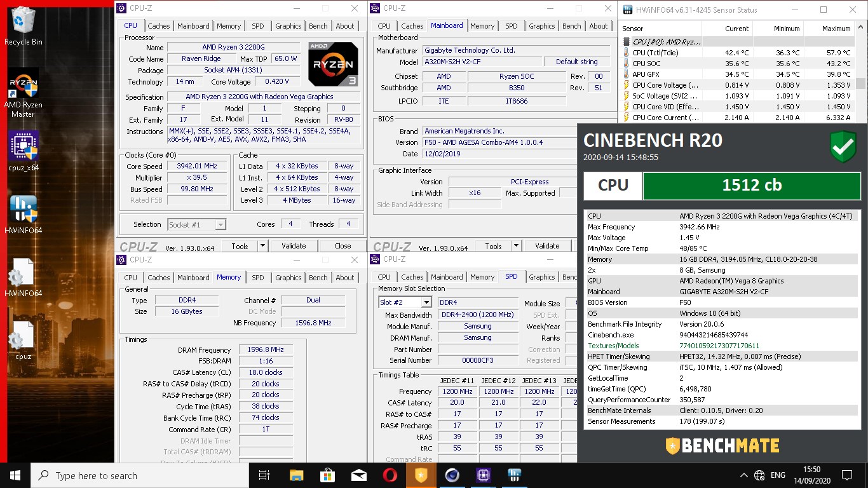Click Validate in the Mainboard tab window
Screen dimensions: 868x488
547,246
